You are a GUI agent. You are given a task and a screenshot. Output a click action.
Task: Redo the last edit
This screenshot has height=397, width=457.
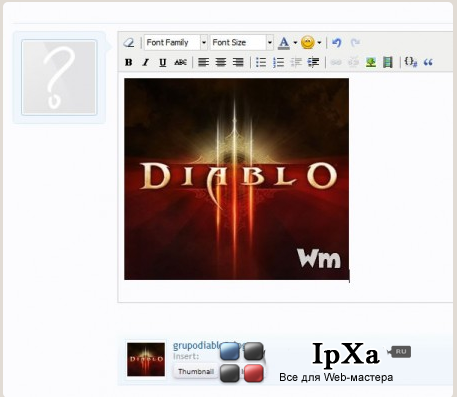pos(355,43)
